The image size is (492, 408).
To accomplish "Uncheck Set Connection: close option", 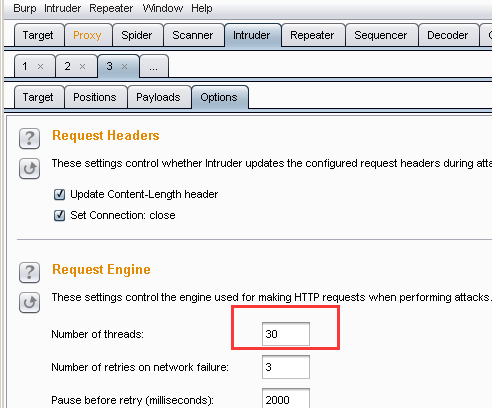I will point(59,215).
